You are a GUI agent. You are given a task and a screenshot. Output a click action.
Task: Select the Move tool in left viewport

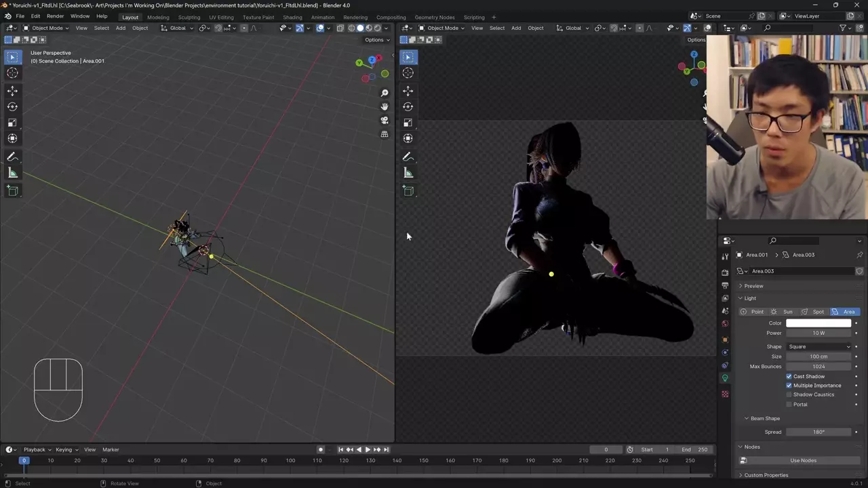[12, 91]
